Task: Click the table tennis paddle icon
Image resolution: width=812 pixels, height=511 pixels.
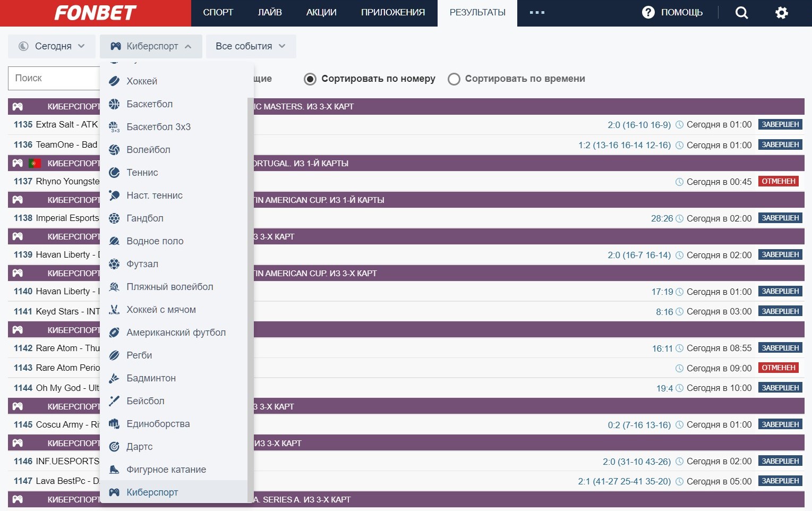Action: coord(114,195)
